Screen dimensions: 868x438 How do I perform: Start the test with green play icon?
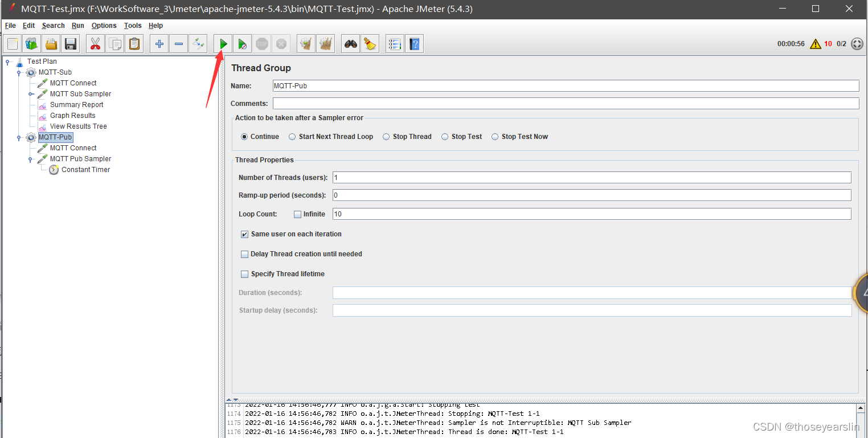(223, 44)
